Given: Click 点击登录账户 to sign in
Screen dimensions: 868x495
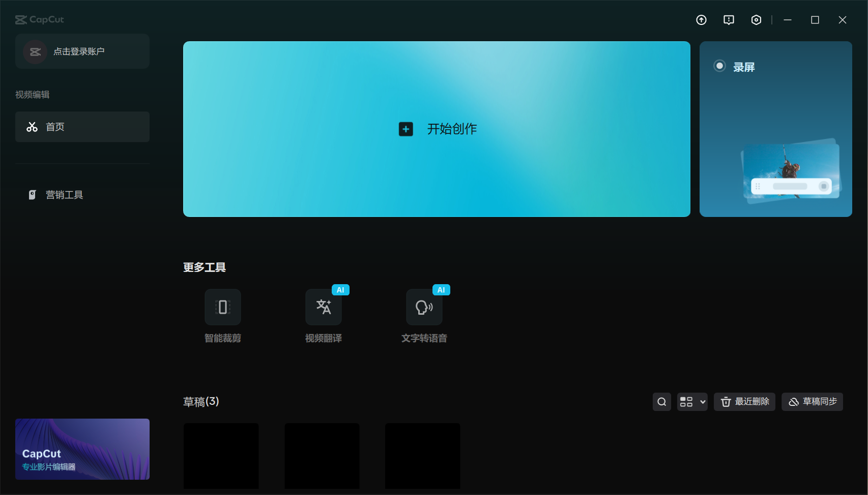Looking at the screenshot, I should (82, 51).
